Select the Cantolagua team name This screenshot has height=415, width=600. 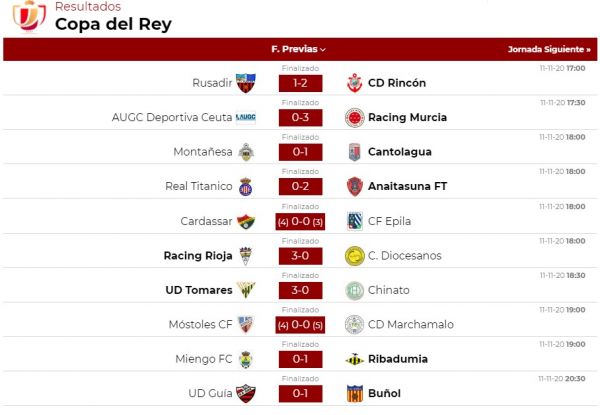(x=401, y=152)
